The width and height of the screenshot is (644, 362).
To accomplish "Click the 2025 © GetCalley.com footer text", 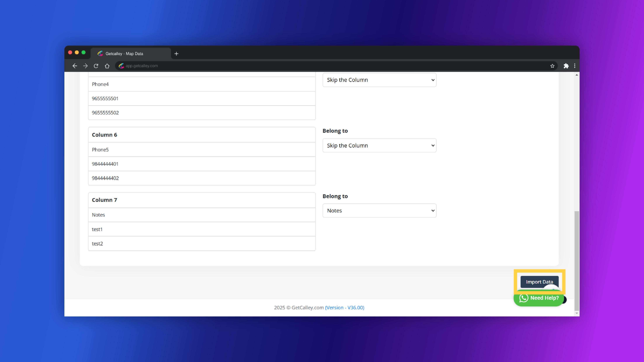I will tap(299, 308).
